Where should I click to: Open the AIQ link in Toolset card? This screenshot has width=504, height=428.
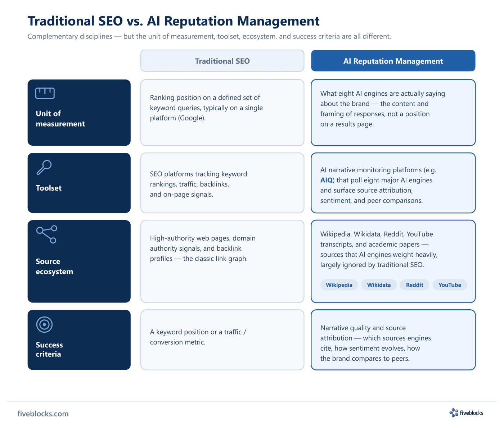pyautogui.click(x=326, y=180)
